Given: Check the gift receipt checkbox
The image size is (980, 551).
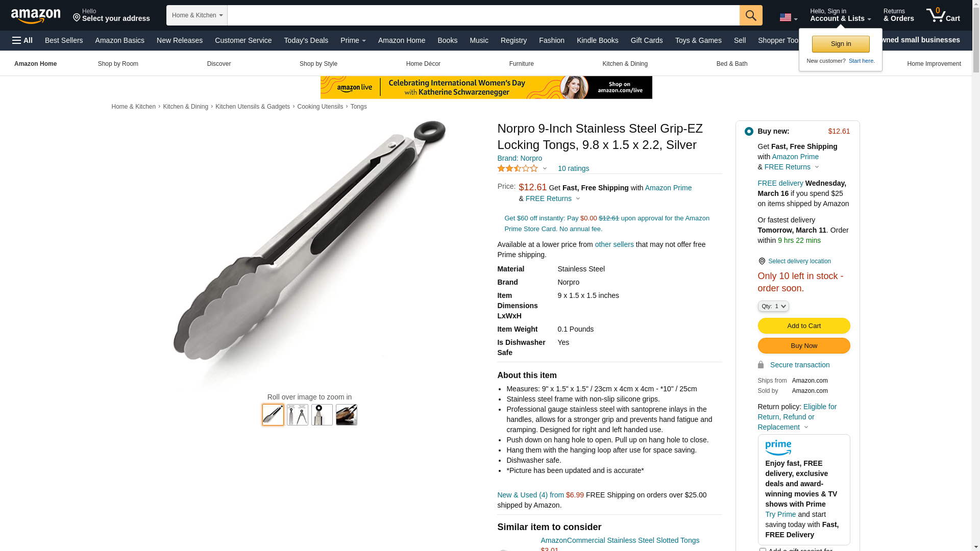Looking at the screenshot, I should point(762,549).
